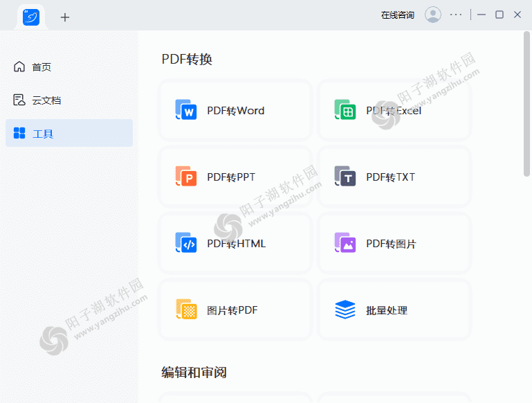Screen dimensions: 532x403
Task: Add a new tab with plus button
Action: coord(65,17)
